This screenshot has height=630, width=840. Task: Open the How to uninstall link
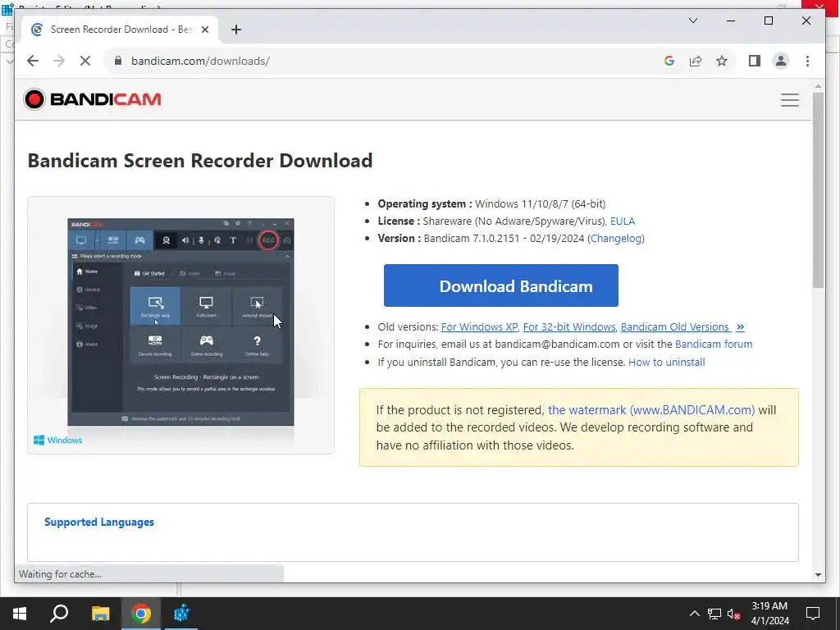point(666,362)
